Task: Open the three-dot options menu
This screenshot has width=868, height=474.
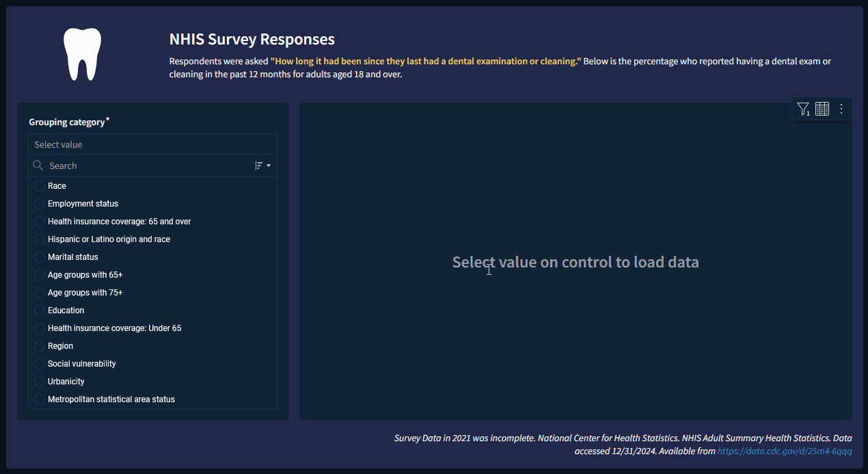Action: tap(841, 109)
